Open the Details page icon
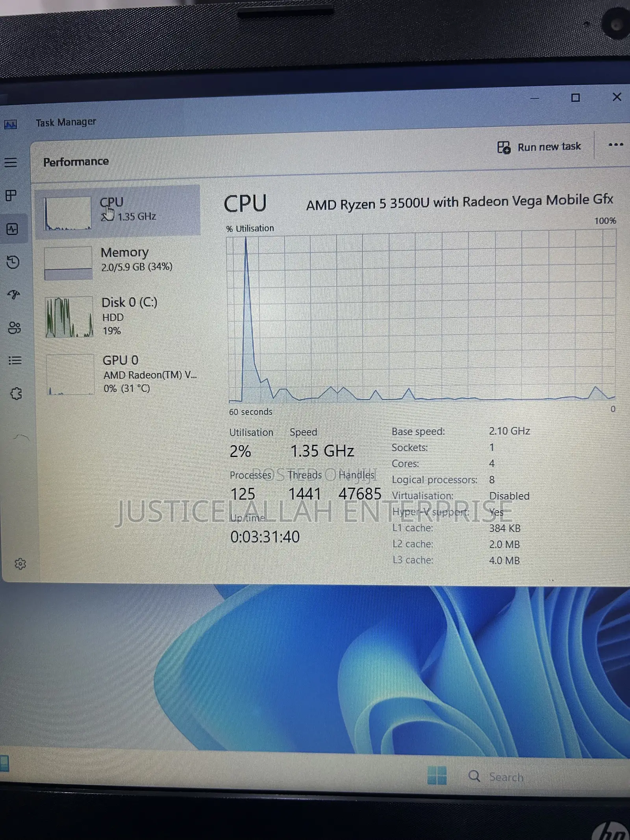630x840 pixels. [15, 360]
